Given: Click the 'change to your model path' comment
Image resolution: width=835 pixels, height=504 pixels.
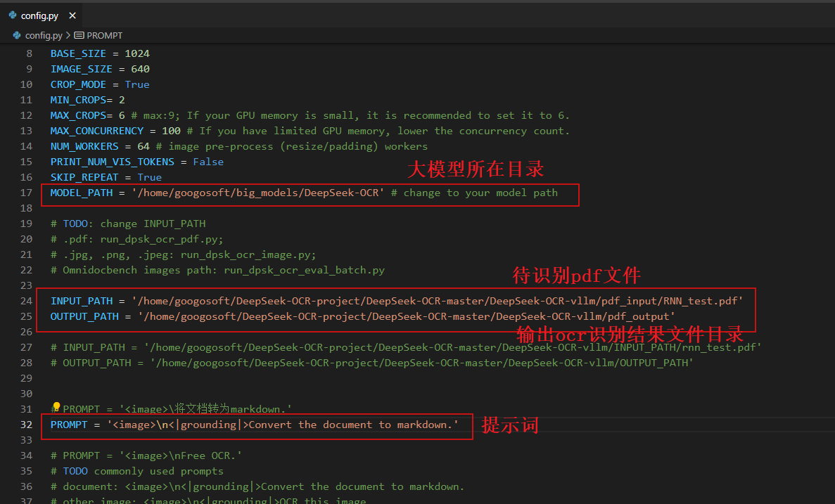Looking at the screenshot, I should click(x=474, y=193).
